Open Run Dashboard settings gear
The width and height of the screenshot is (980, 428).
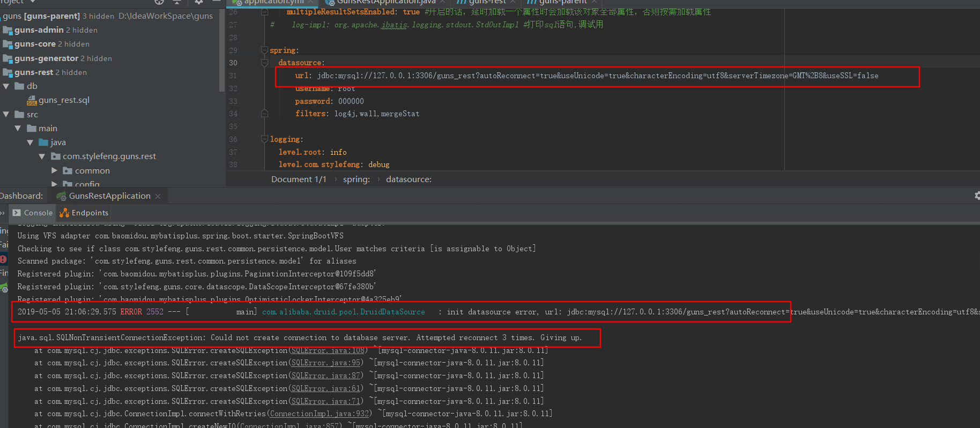[x=977, y=196]
